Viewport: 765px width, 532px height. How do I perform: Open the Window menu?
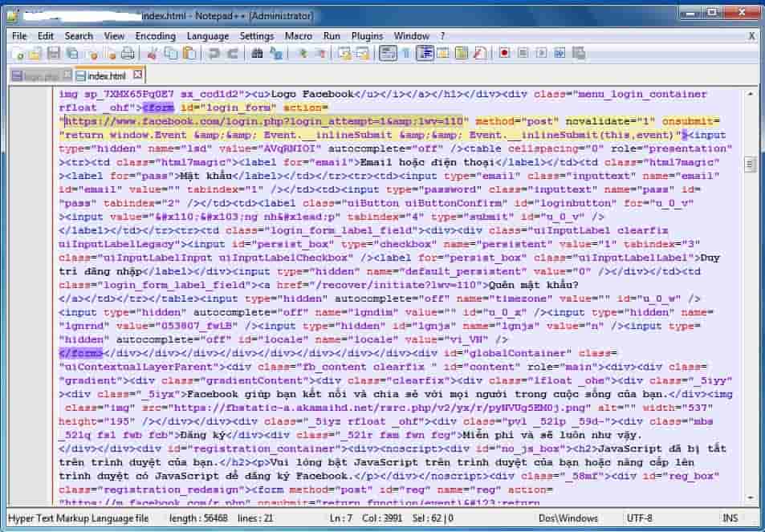coord(412,35)
